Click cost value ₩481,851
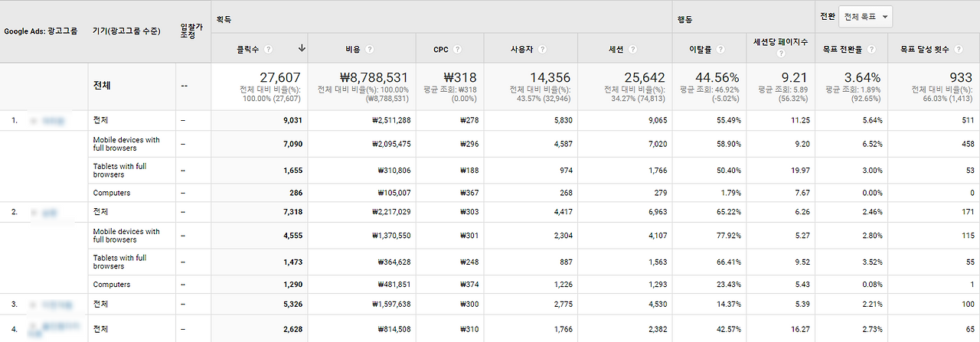Image resolution: width=980 pixels, height=342 pixels. tap(394, 285)
